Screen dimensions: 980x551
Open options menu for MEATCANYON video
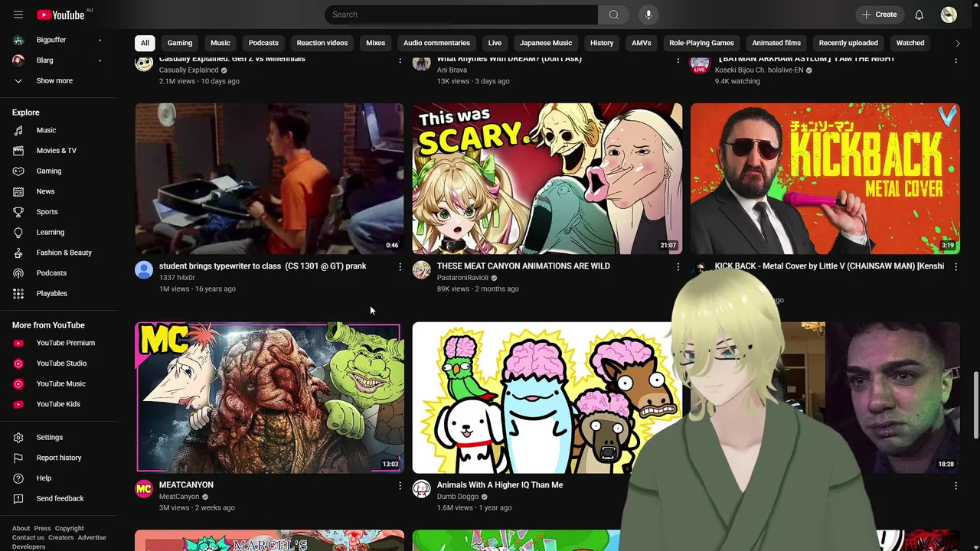click(400, 485)
